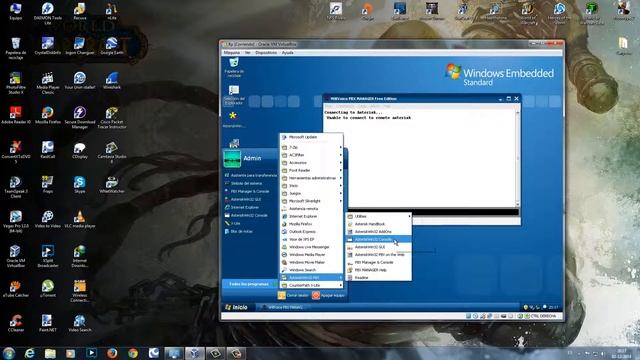Click Admin user picture in Start menu

(x=232, y=158)
